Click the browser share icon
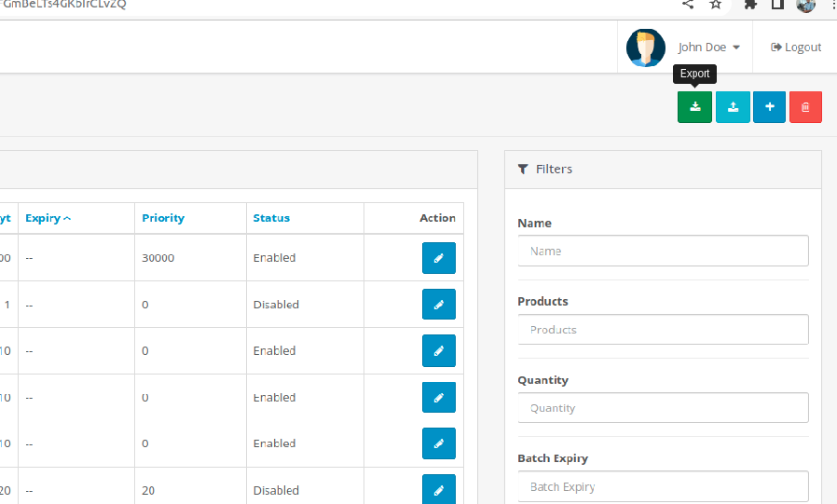Screen dimensions: 837x504 point(688,5)
